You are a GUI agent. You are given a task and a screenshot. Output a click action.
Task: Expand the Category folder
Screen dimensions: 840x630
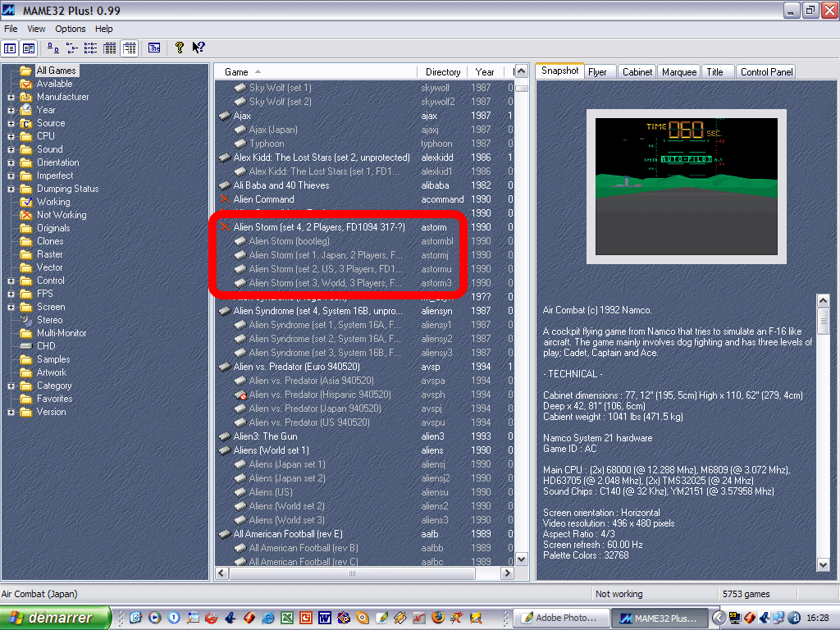pyautogui.click(x=11, y=386)
